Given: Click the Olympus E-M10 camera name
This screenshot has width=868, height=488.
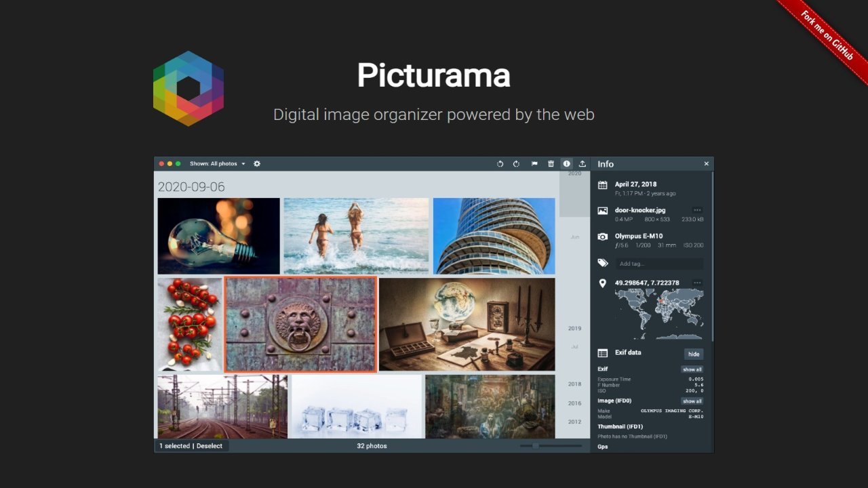Looking at the screenshot, I should pyautogui.click(x=639, y=236).
